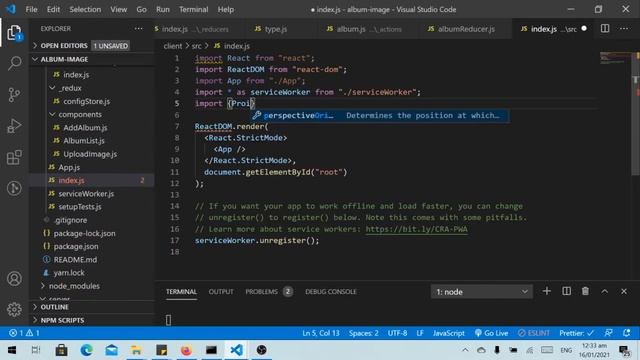Click ESLINT status bar item
Screen dimensions: 640x360
coord(534,333)
